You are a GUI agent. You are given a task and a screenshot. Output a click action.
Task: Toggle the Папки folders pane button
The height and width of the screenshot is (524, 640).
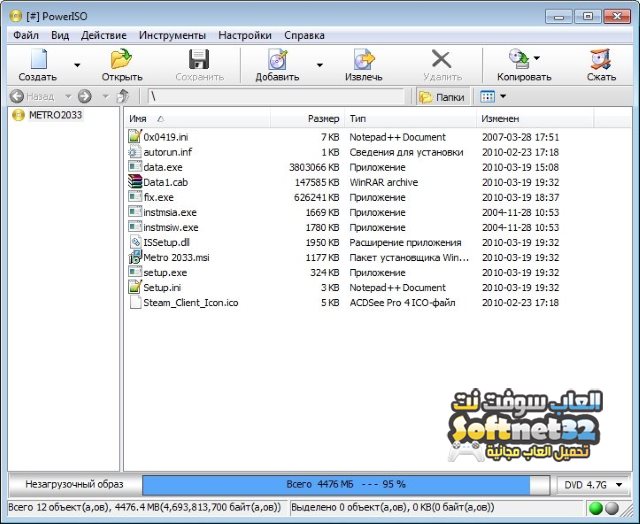coord(442,97)
